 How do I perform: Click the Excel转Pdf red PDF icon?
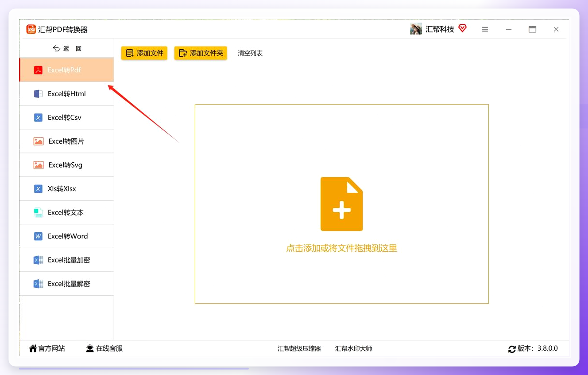(38, 70)
